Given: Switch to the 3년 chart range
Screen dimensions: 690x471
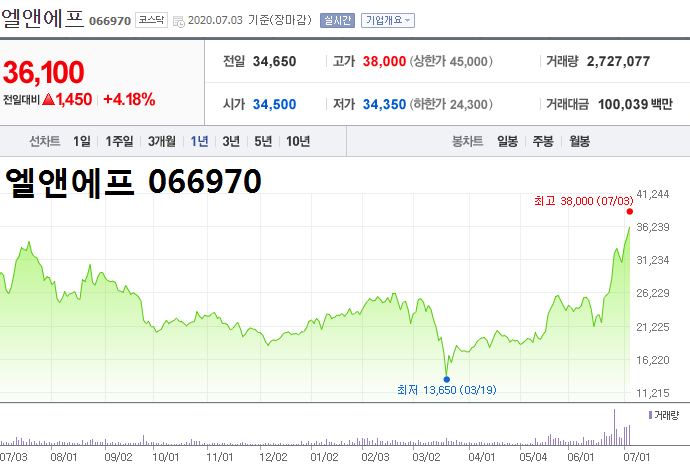Looking at the screenshot, I should (x=231, y=141).
